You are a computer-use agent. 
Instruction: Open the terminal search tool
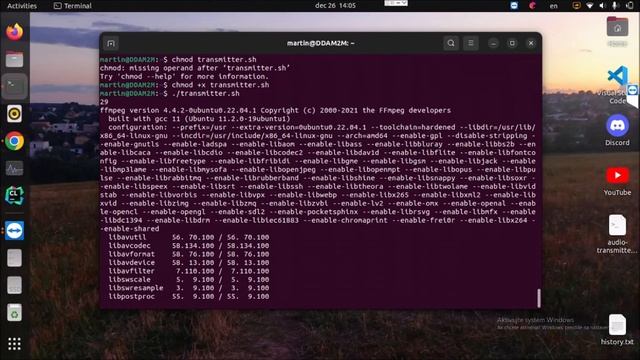point(451,43)
